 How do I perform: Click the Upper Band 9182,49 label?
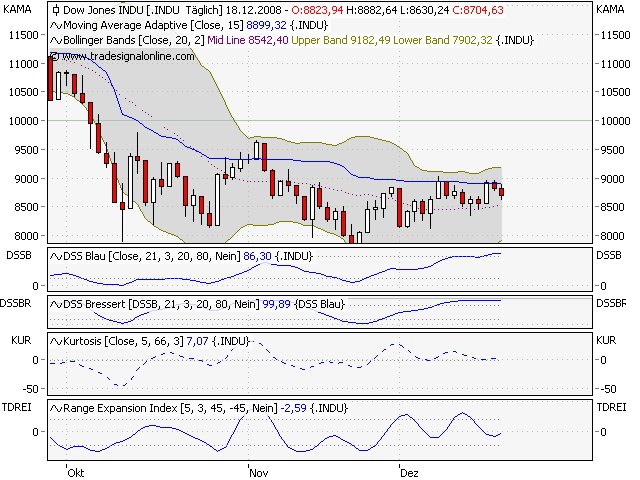(341, 41)
